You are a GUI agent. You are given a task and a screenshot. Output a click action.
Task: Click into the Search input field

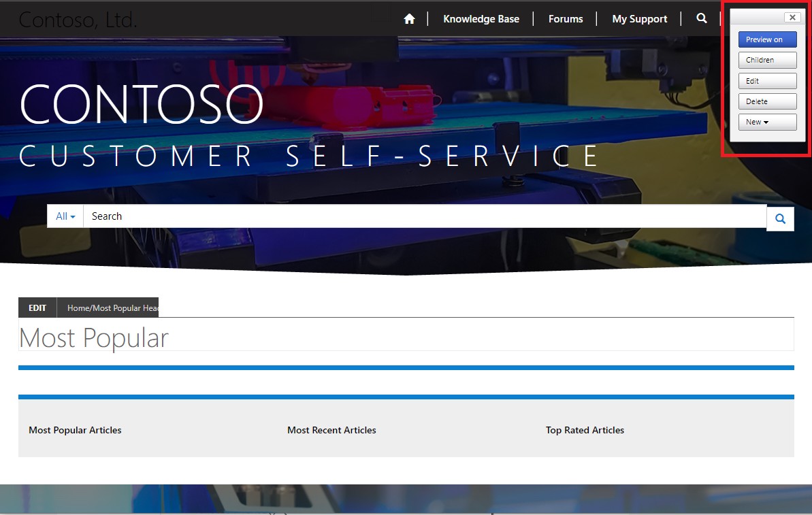(425, 216)
